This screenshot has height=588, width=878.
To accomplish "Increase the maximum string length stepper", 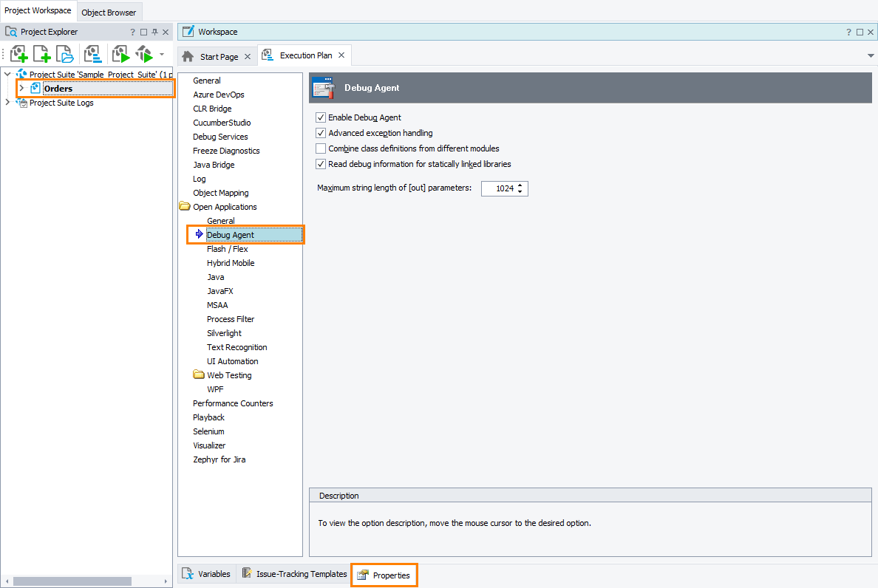I will pyautogui.click(x=520, y=185).
